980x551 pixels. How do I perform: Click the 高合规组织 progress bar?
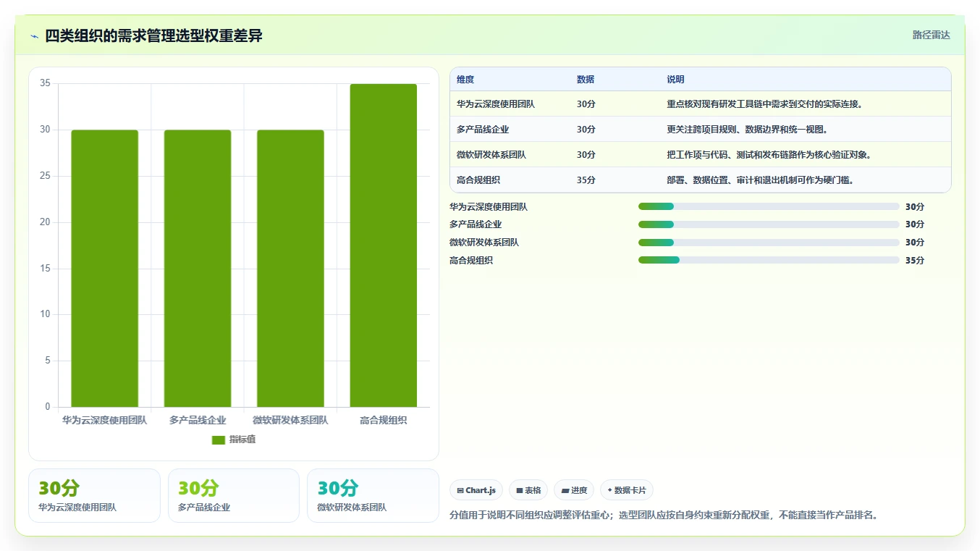(x=769, y=260)
